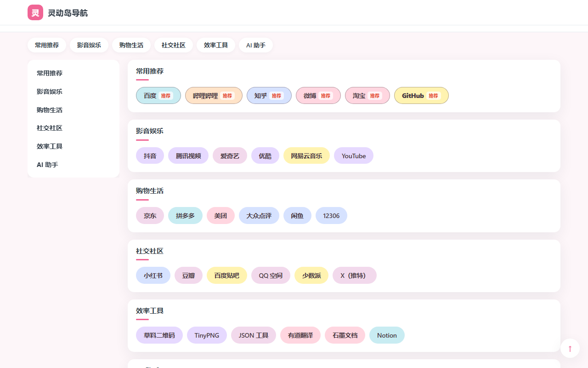Visit the 爱奇艺 site chip

pos(230,156)
